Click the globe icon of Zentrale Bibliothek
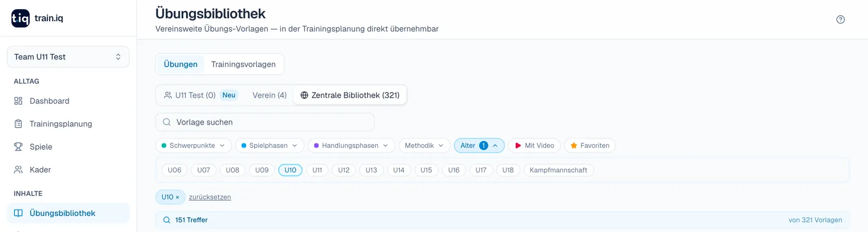868x232 pixels. click(x=304, y=95)
